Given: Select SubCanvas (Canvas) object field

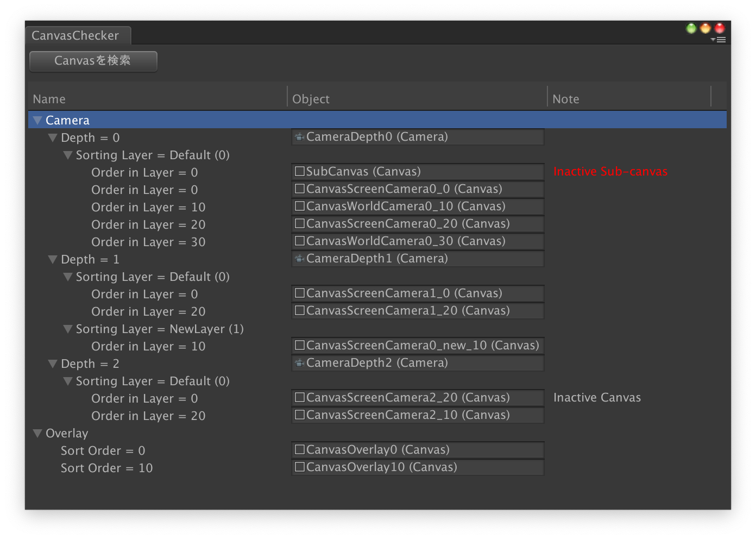Looking at the screenshot, I should click(x=418, y=172).
